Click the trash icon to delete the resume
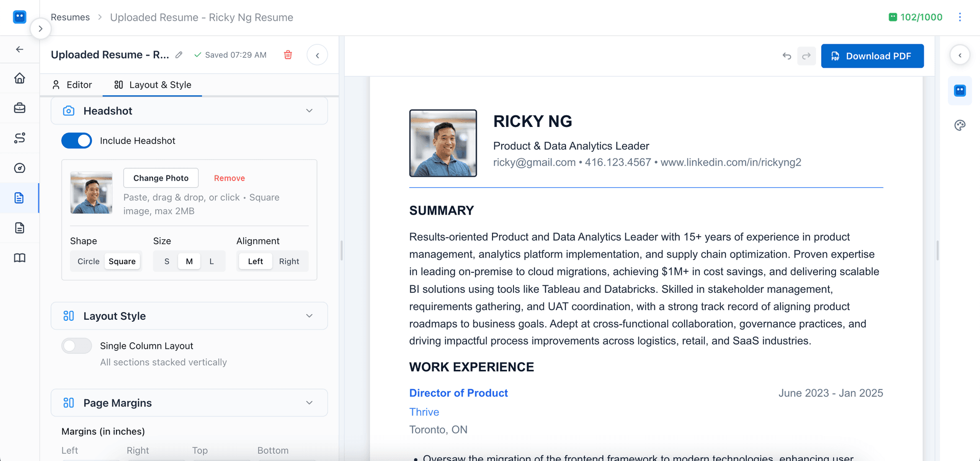This screenshot has width=980, height=461. (288, 55)
